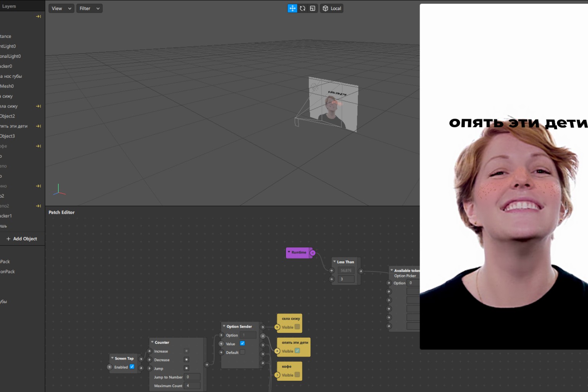588x392 pixels.
Task: Click patch arrow icon beside 'eno2' layer
Action: [x=38, y=206]
